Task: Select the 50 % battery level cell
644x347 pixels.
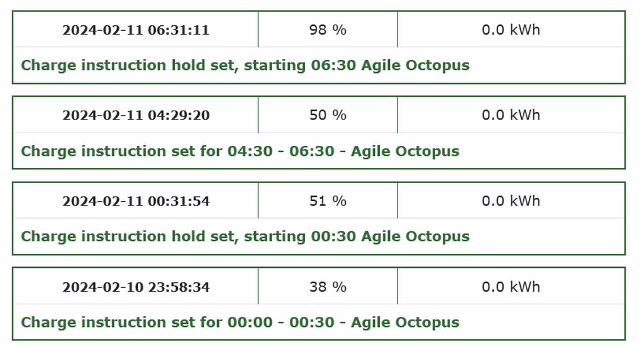Action: pos(328,115)
